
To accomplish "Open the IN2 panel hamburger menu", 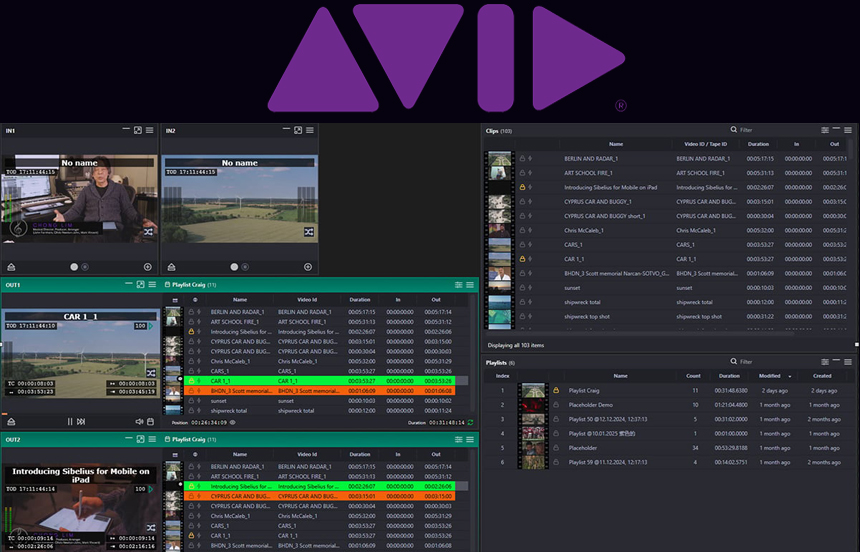I will tap(310, 130).
